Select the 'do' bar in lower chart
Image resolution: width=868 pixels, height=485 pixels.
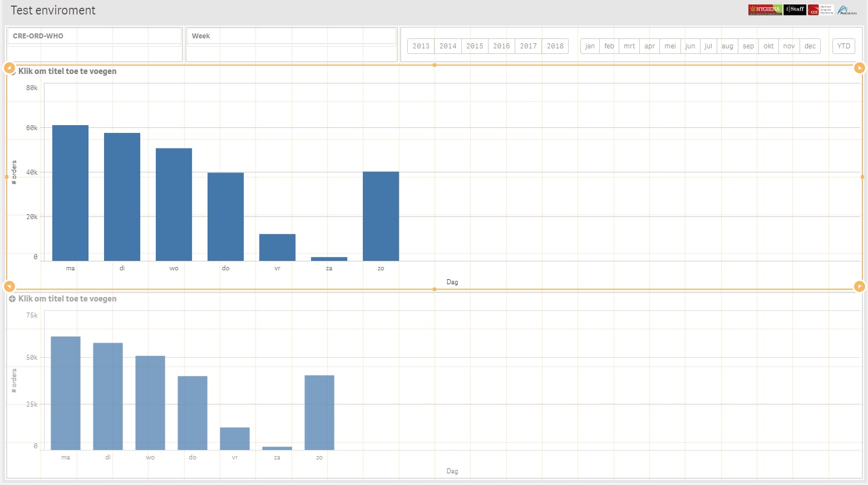pyautogui.click(x=193, y=413)
